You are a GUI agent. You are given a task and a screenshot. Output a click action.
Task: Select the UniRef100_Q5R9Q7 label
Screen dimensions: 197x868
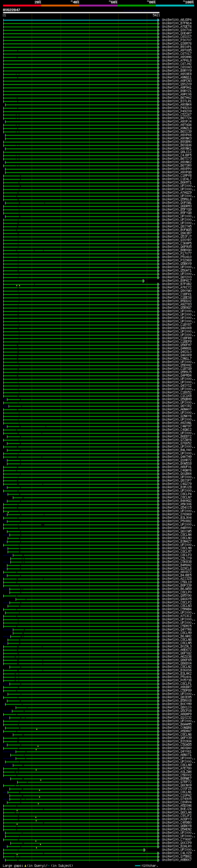177,308
